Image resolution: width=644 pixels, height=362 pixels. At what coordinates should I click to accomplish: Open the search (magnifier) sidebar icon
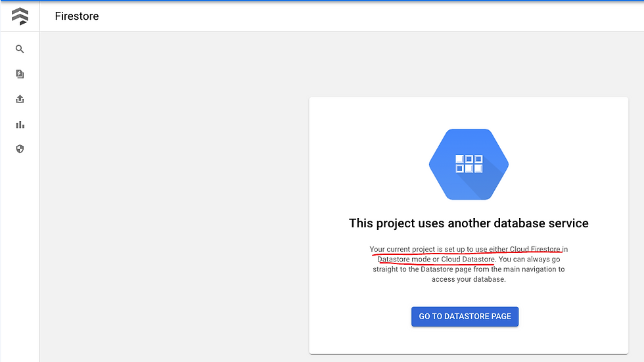[x=20, y=49]
